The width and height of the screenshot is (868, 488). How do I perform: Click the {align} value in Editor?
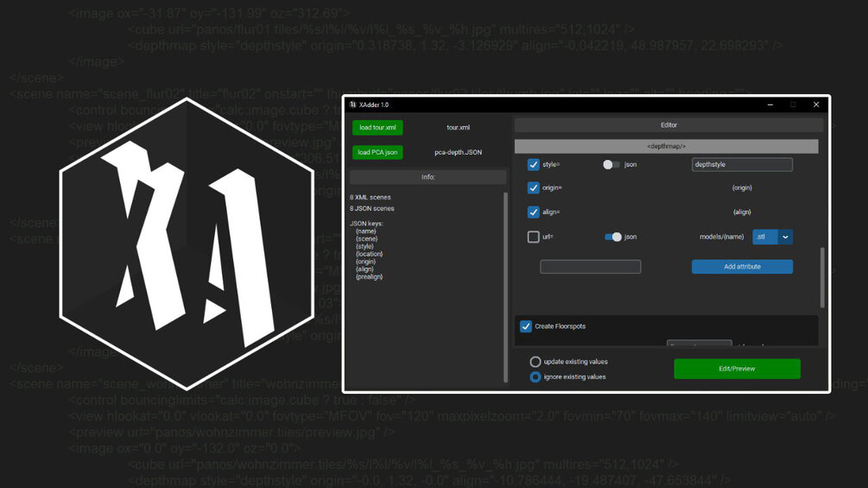click(x=742, y=212)
